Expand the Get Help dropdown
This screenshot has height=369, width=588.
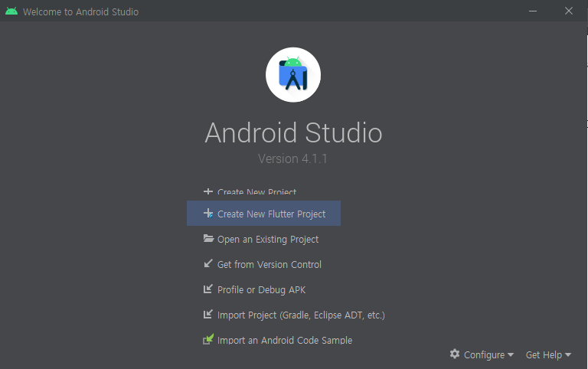pos(548,354)
